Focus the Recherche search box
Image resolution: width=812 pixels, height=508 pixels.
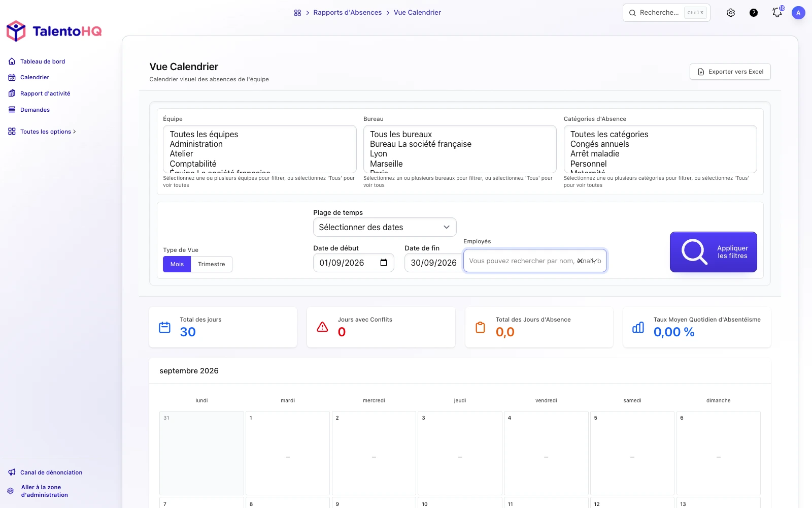pyautogui.click(x=666, y=13)
